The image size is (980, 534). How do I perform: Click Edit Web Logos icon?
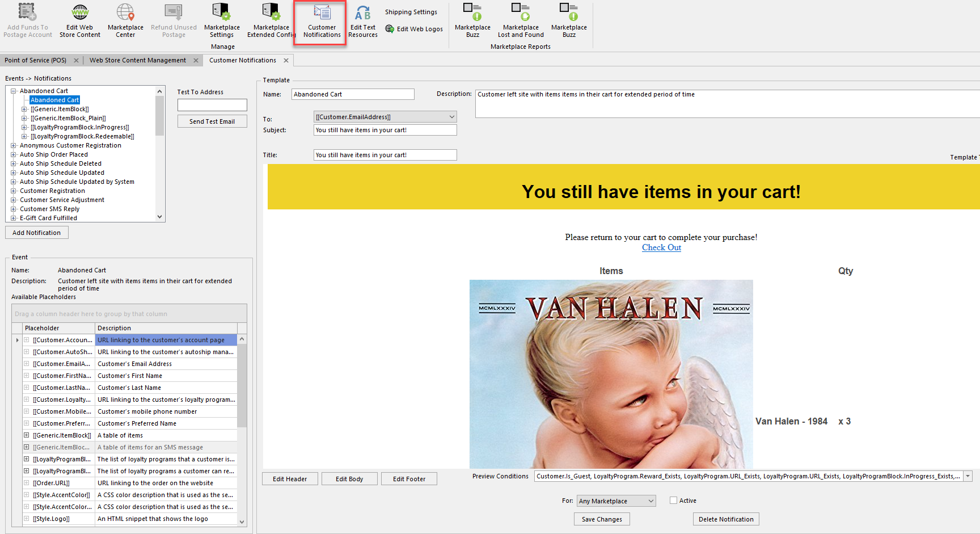click(390, 29)
